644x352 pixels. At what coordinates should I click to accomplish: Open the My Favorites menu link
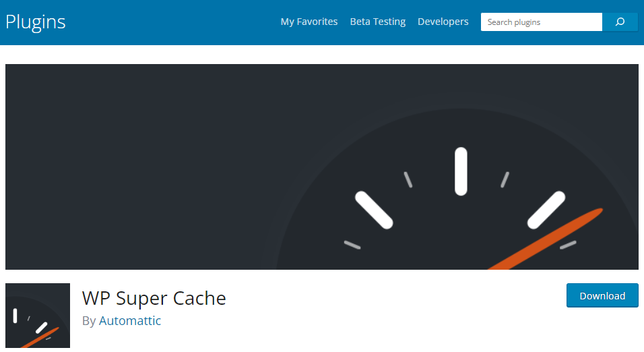[x=309, y=22]
